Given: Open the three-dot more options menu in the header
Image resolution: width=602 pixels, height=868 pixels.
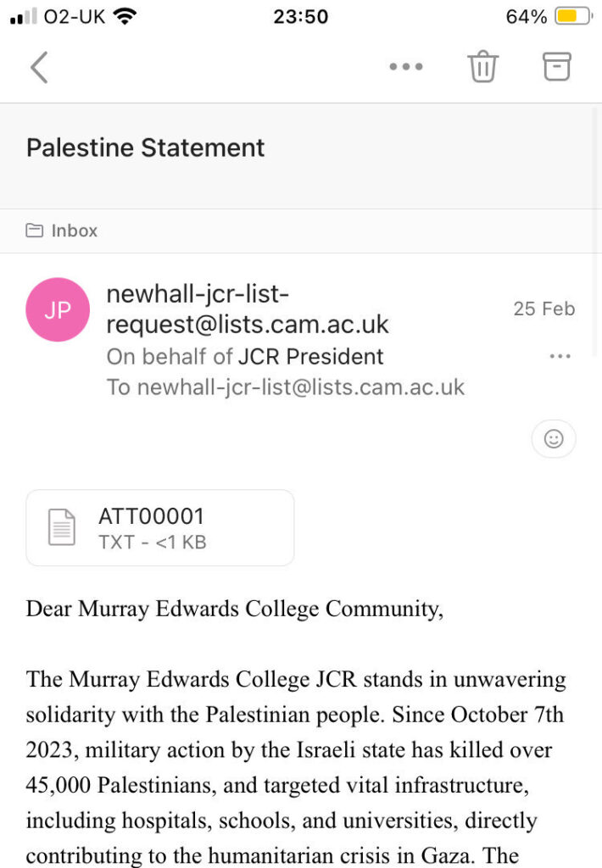Looking at the screenshot, I should [405, 67].
